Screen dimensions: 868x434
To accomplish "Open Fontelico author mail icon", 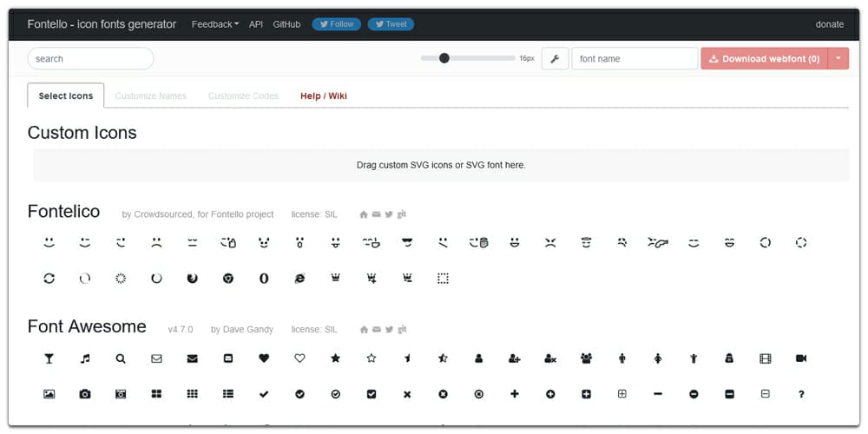I will pos(377,214).
